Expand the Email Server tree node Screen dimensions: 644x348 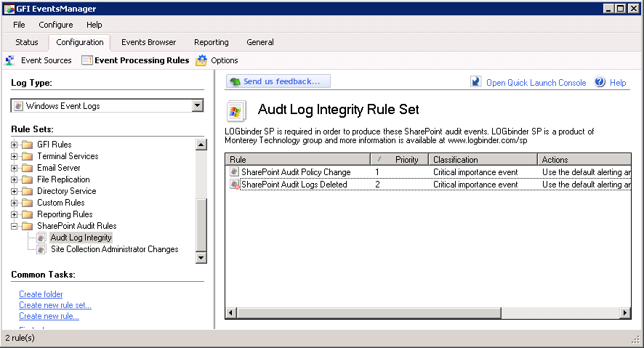[14, 168]
